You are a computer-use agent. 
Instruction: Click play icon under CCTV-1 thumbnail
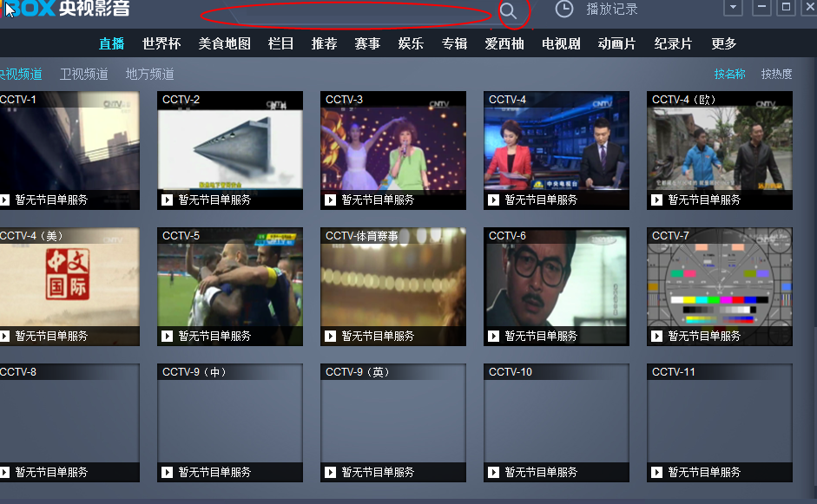5,200
